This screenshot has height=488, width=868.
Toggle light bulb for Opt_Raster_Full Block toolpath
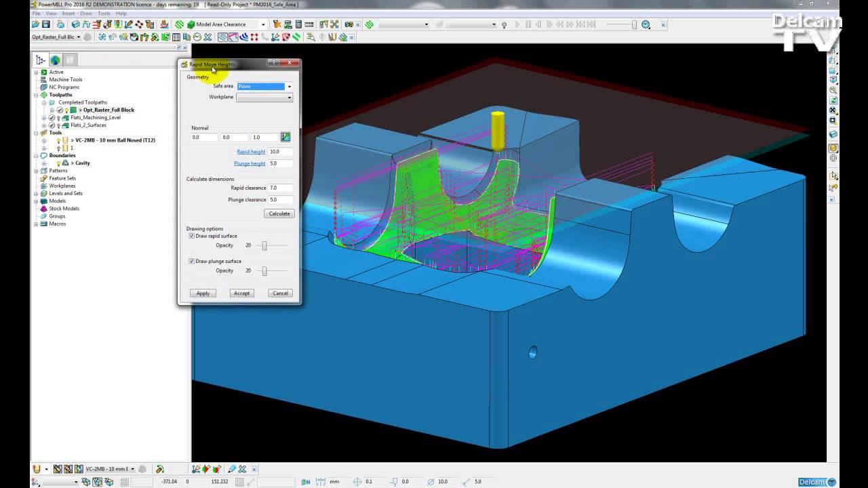tap(66, 110)
